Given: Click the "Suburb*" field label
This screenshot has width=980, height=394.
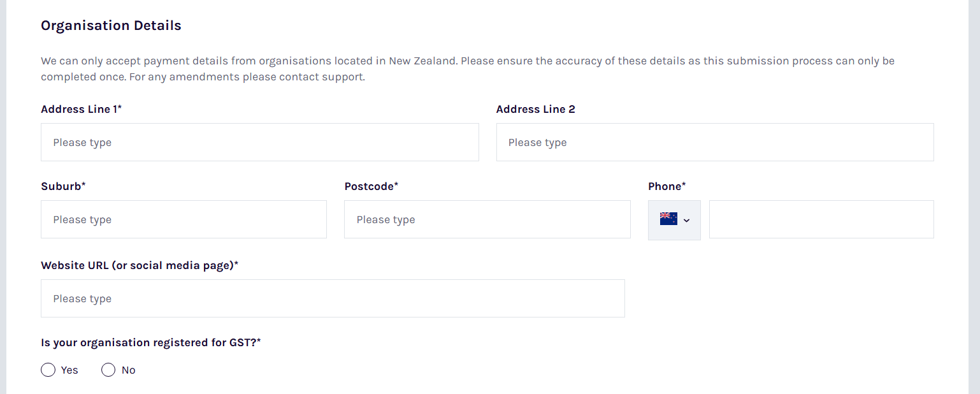Looking at the screenshot, I should click(x=63, y=186).
